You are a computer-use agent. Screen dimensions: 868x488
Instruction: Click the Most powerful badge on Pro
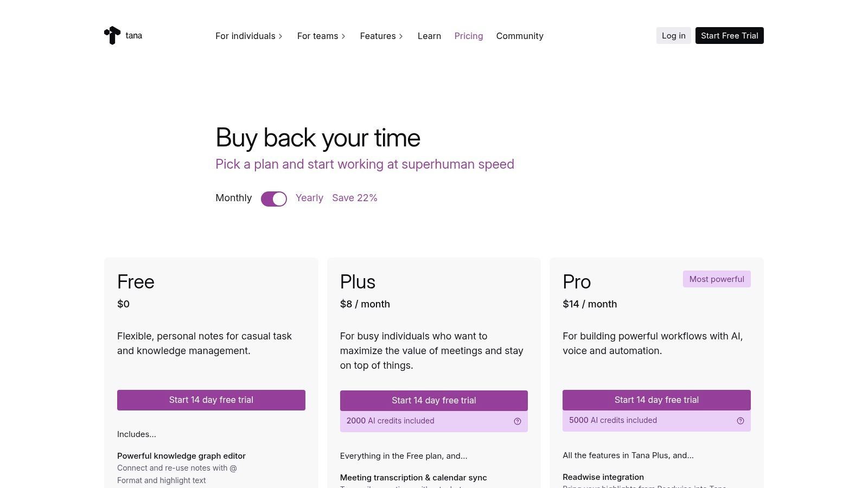click(x=717, y=279)
